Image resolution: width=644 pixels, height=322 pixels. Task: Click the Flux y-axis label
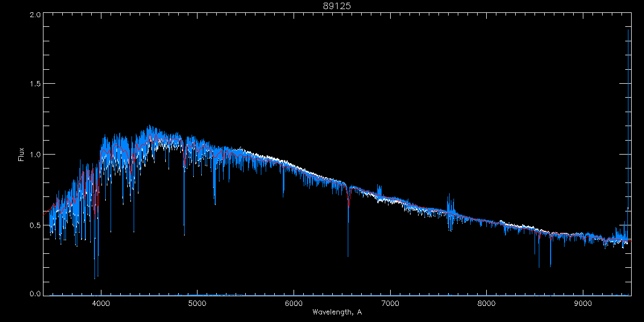(x=21, y=154)
